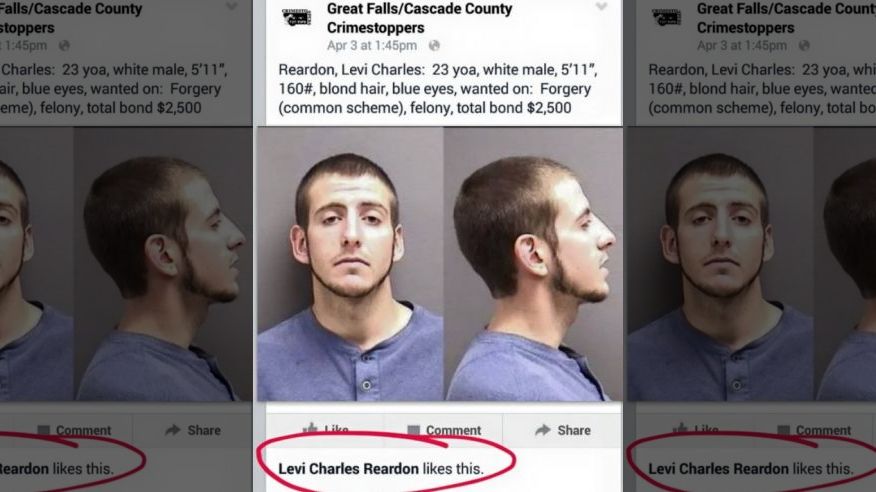The width and height of the screenshot is (876, 492).
Task: Open the Apr 3 timestamp on the dimmed right post
Action: (741, 46)
